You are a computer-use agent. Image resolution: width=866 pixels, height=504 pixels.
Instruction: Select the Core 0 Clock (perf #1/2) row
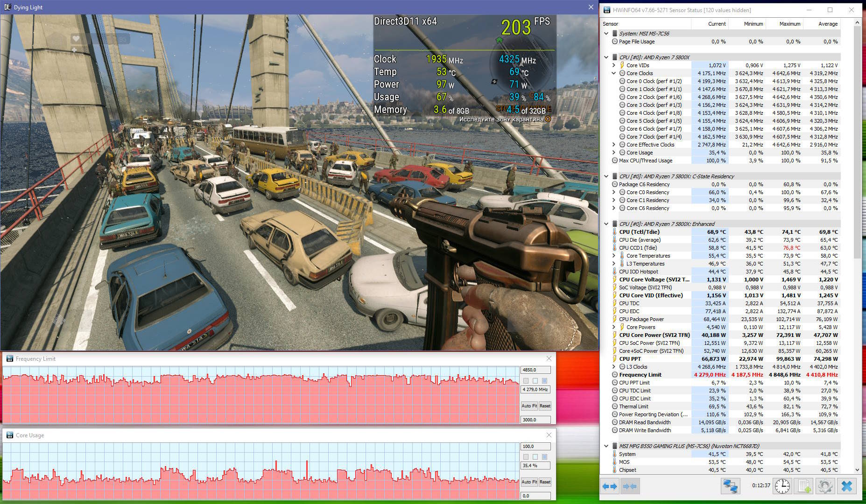click(725, 81)
